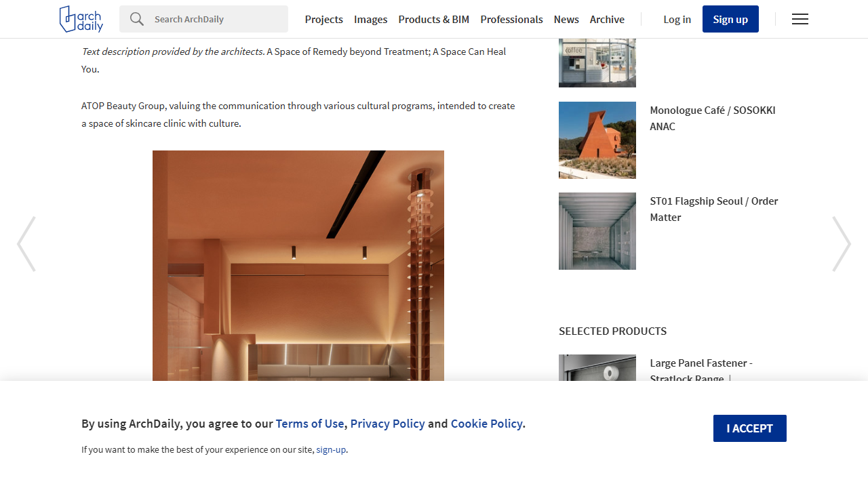The image size is (868, 488).
Task: Open the Cookie Policy link
Action: [x=486, y=424]
